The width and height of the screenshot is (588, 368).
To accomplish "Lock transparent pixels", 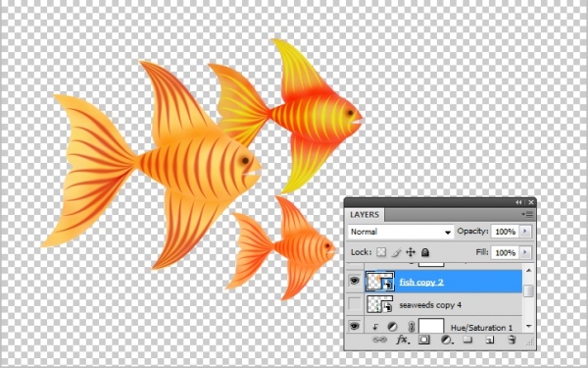I will (381, 252).
